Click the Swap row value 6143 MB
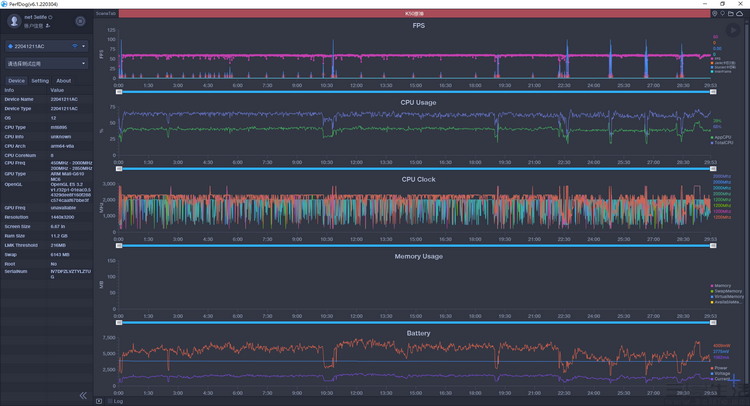The width and height of the screenshot is (750, 406). click(60, 255)
